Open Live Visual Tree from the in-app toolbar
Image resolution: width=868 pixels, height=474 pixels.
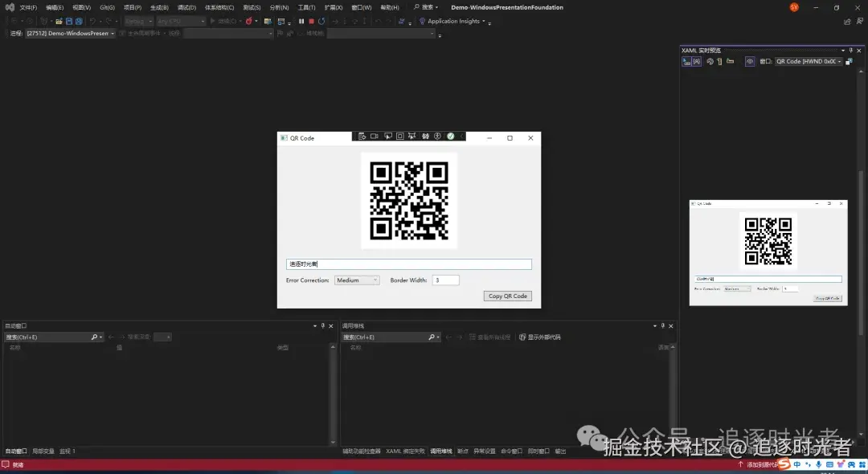pos(362,136)
